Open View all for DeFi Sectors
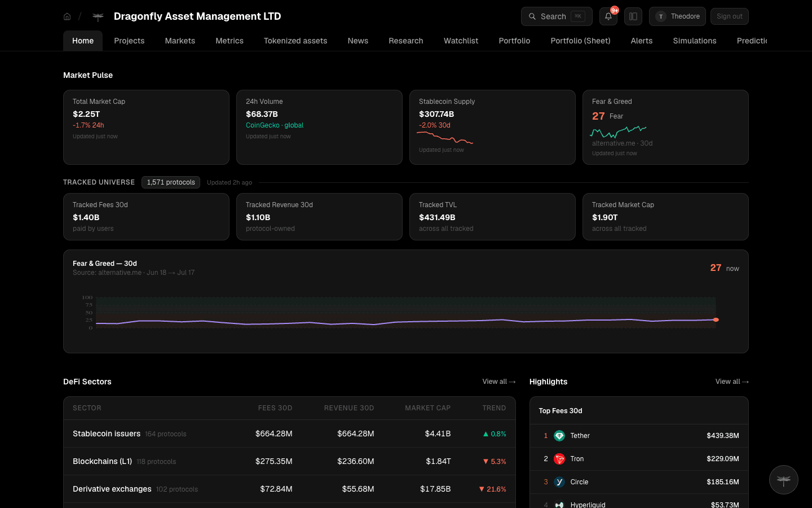This screenshot has width=812, height=508. (x=499, y=382)
